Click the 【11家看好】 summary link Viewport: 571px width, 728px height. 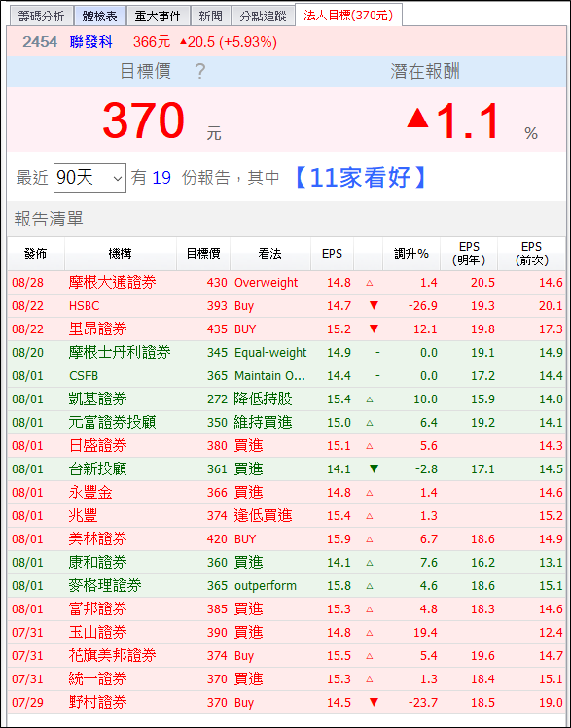pyautogui.click(x=360, y=177)
